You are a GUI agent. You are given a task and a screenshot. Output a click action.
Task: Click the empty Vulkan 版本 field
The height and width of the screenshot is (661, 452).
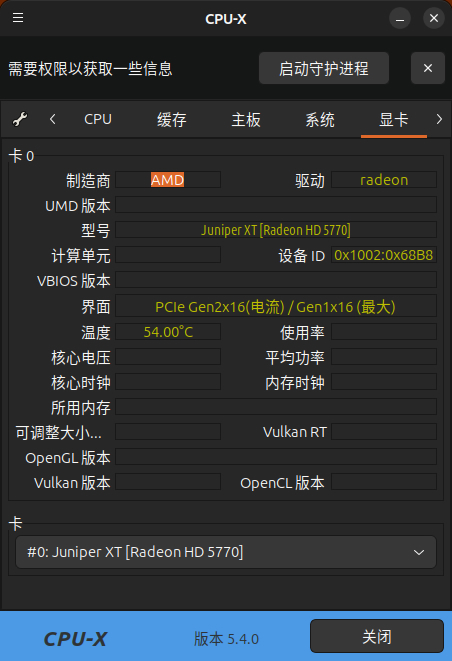click(168, 482)
